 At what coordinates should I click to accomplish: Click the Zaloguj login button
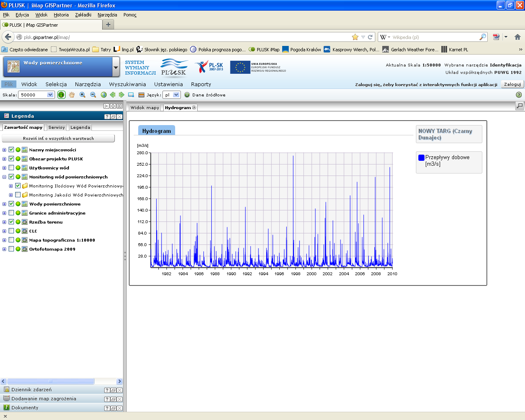pos(512,84)
